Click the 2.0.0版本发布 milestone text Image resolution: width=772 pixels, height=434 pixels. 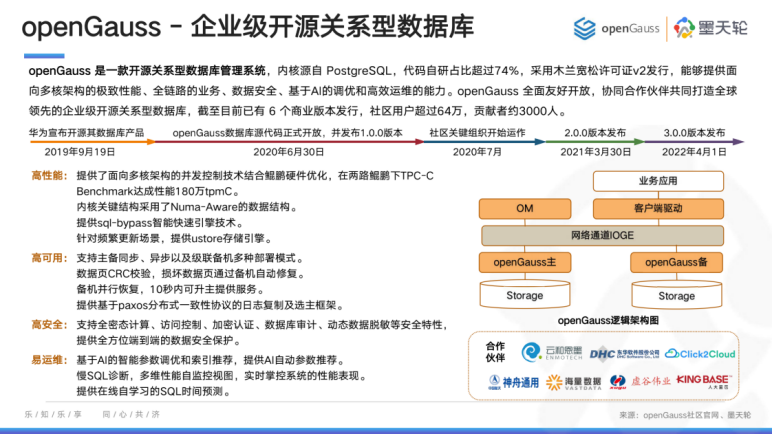tap(595, 133)
